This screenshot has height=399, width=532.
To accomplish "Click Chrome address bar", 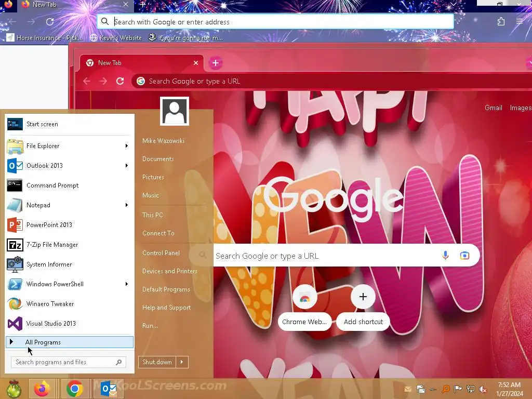I will (x=332, y=81).
